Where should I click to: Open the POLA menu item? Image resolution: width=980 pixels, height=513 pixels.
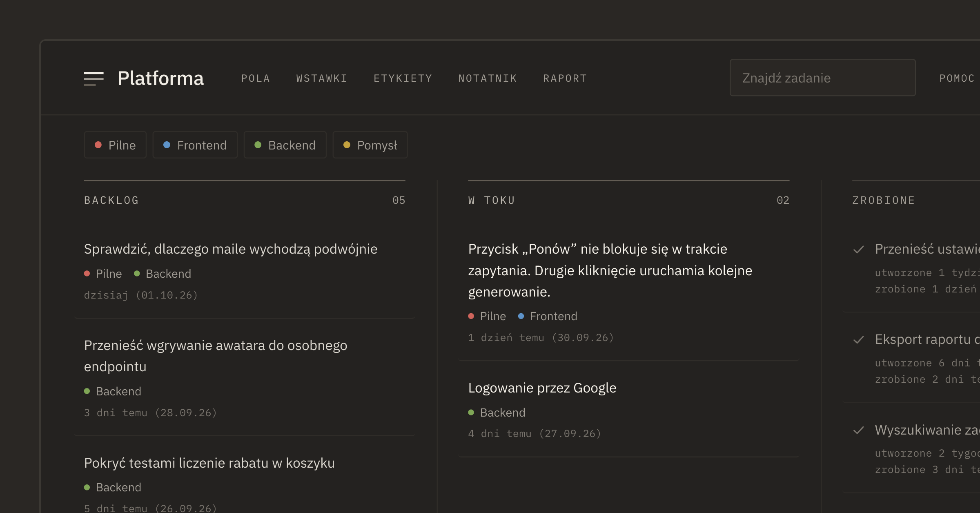tap(256, 78)
